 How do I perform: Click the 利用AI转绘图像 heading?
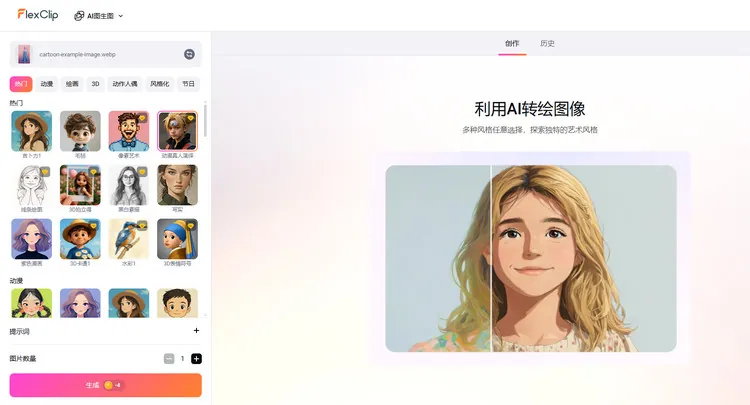coord(530,109)
